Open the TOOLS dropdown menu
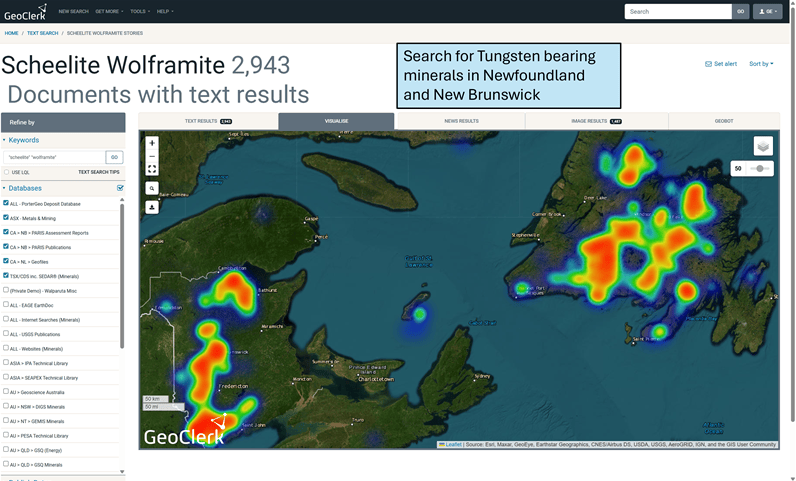The image size is (796, 481). click(x=140, y=11)
